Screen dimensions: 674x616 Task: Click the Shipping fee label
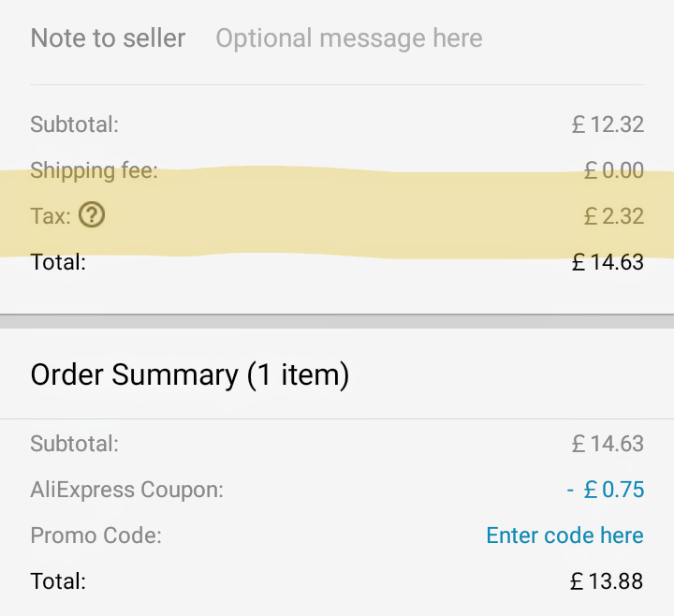[95, 170]
